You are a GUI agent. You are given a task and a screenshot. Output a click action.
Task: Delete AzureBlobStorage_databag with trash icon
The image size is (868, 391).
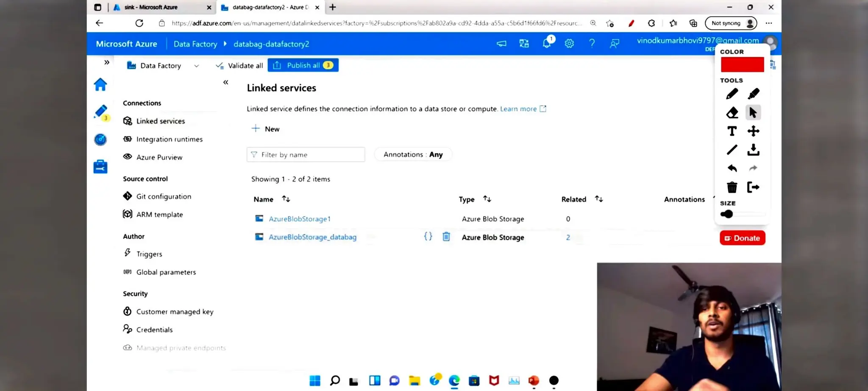pos(446,236)
